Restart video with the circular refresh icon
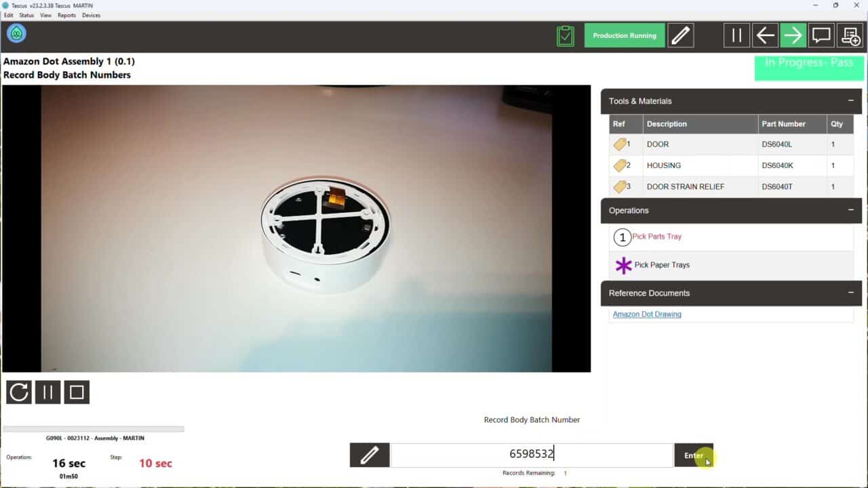The image size is (868, 488). pos(19,392)
